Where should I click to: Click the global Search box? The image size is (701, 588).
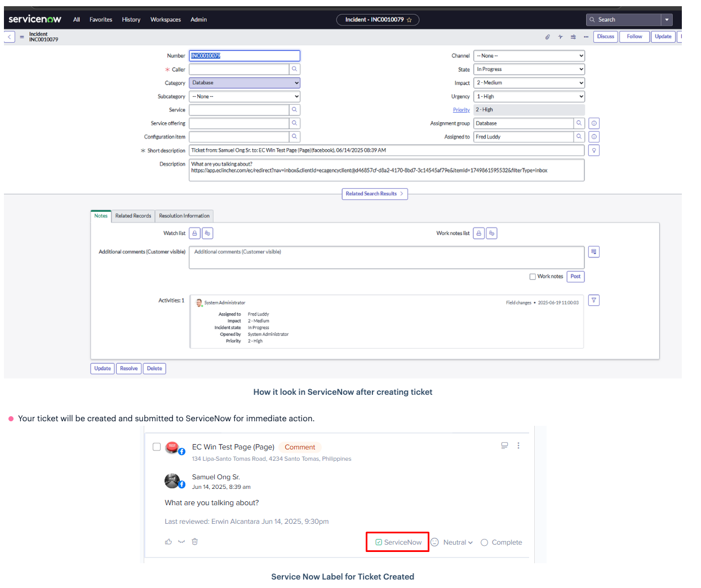623,20
